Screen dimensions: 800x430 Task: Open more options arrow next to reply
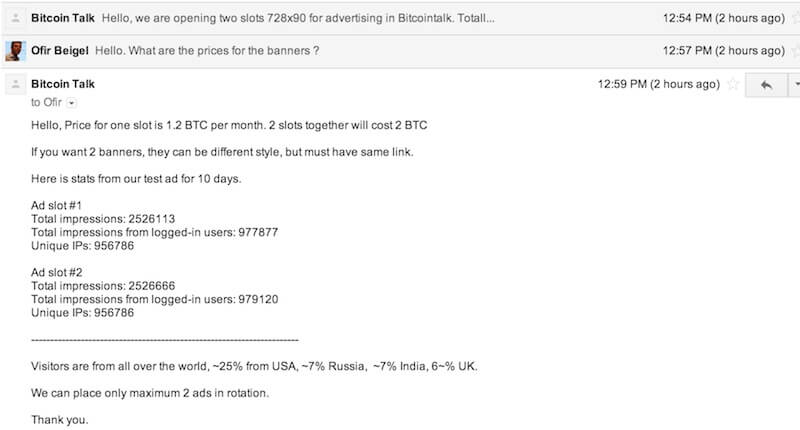[x=794, y=85]
